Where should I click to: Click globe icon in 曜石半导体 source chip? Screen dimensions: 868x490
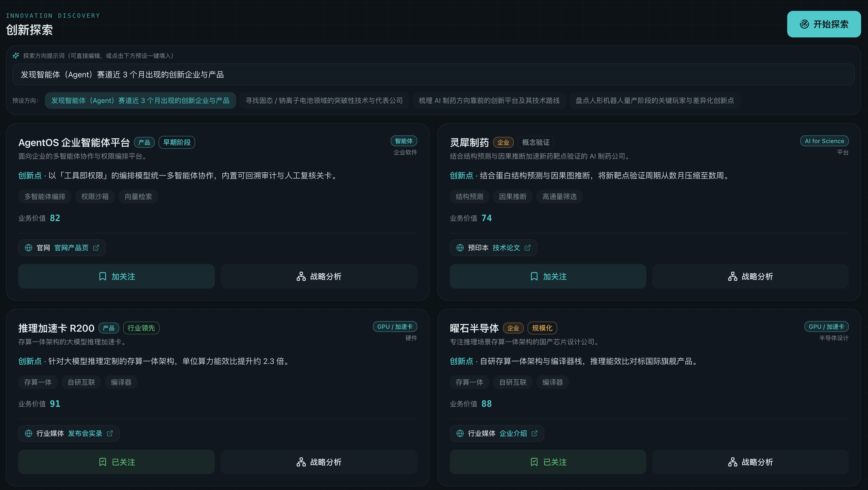(460, 433)
